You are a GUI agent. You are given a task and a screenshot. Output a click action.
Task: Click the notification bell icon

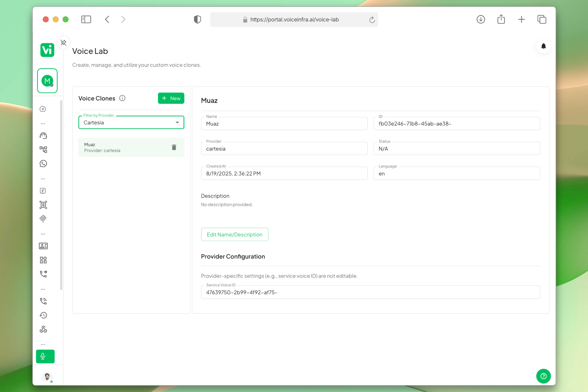543,46
